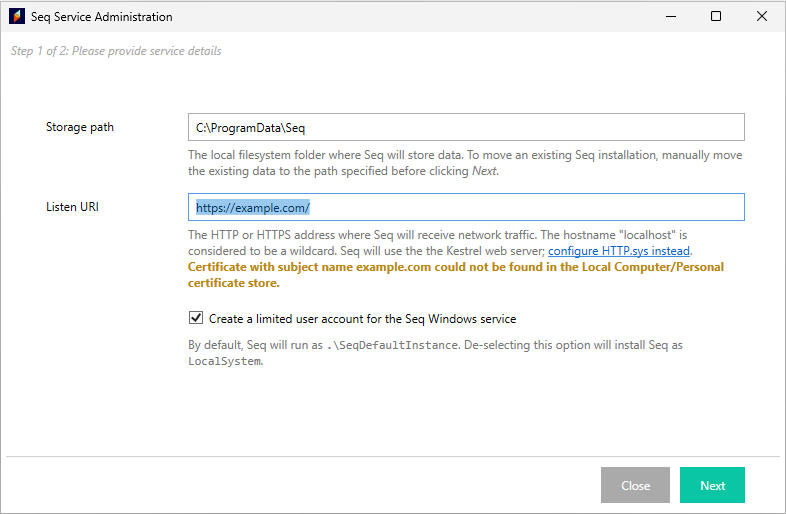Screen dimensions: 786x514
Task: Click 'Step 1 of 2' heading text
Action: (116, 51)
